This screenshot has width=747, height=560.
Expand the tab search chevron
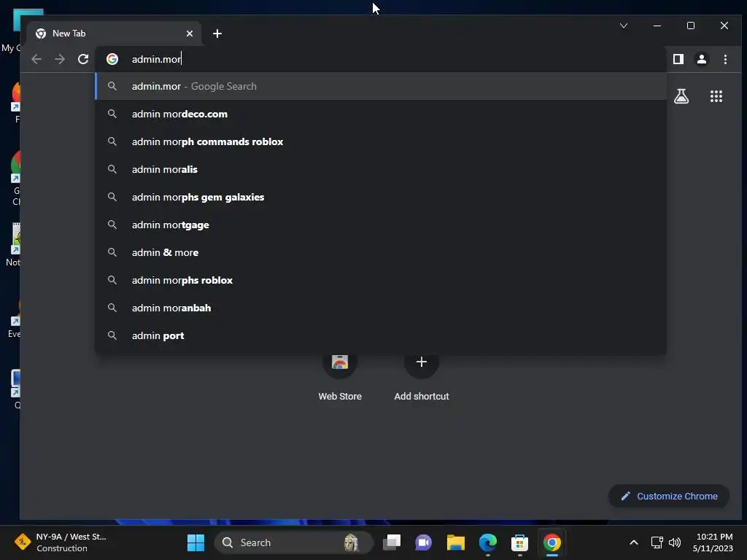coord(624,26)
